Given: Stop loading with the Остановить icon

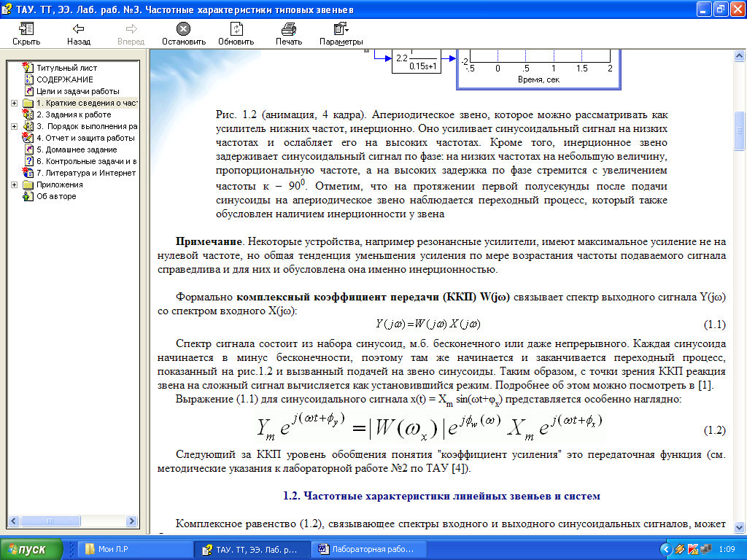Looking at the screenshot, I should tap(183, 29).
